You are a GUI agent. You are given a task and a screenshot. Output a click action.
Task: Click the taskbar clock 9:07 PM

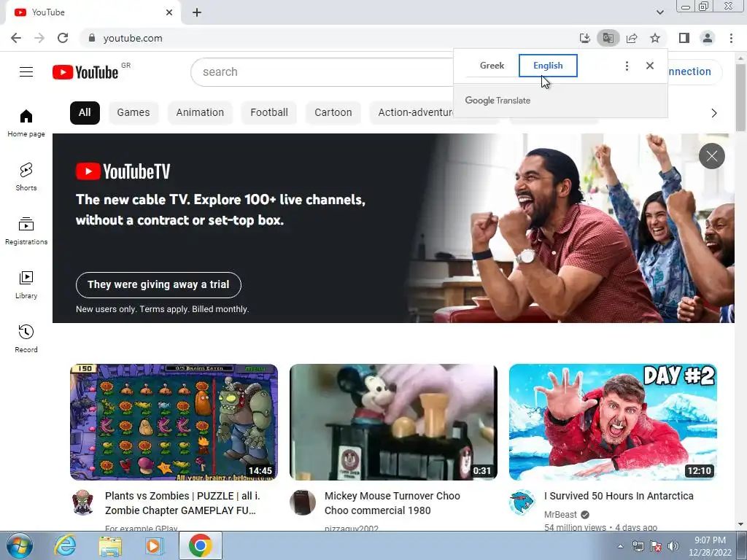[710, 540]
